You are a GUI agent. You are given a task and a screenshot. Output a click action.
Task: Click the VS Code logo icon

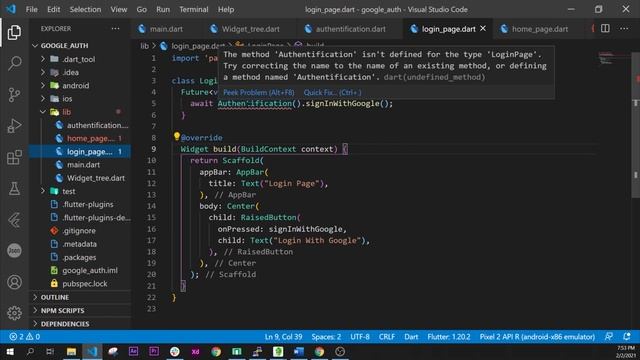coord(11,9)
